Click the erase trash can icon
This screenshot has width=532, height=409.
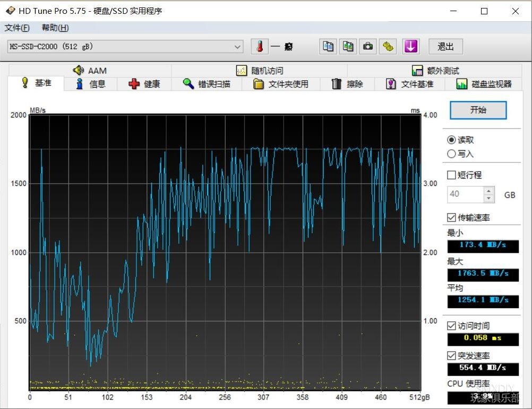[336, 84]
